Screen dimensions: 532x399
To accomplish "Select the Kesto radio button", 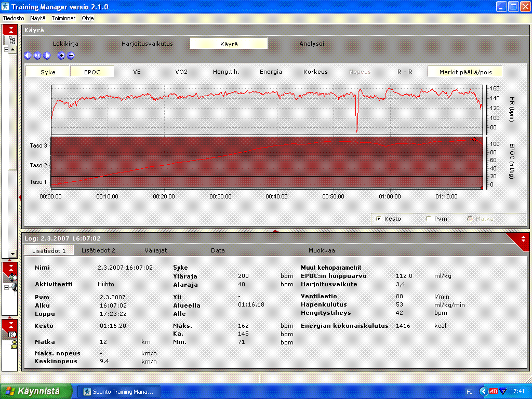I will [x=378, y=219].
